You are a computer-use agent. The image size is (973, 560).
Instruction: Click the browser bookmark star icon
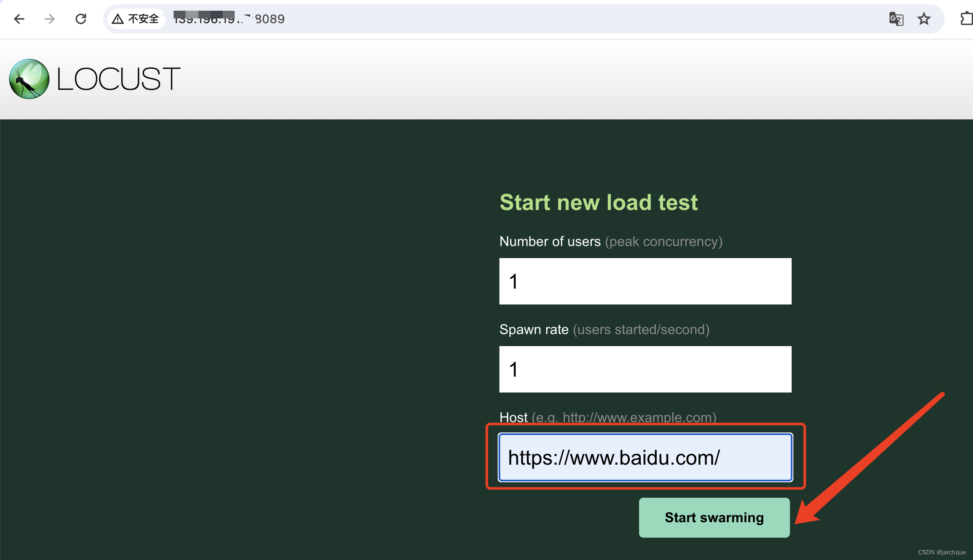pyautogui.click(x=925, y=18)
